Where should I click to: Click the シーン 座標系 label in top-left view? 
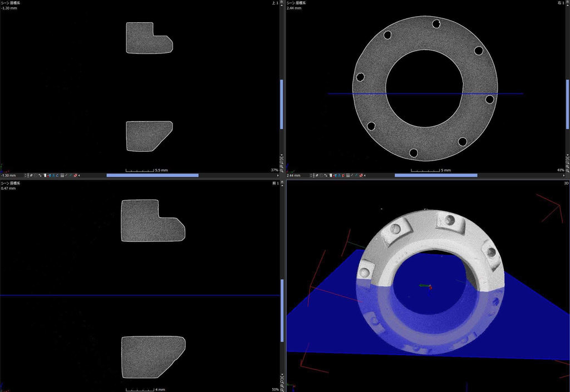pos(11,3)
